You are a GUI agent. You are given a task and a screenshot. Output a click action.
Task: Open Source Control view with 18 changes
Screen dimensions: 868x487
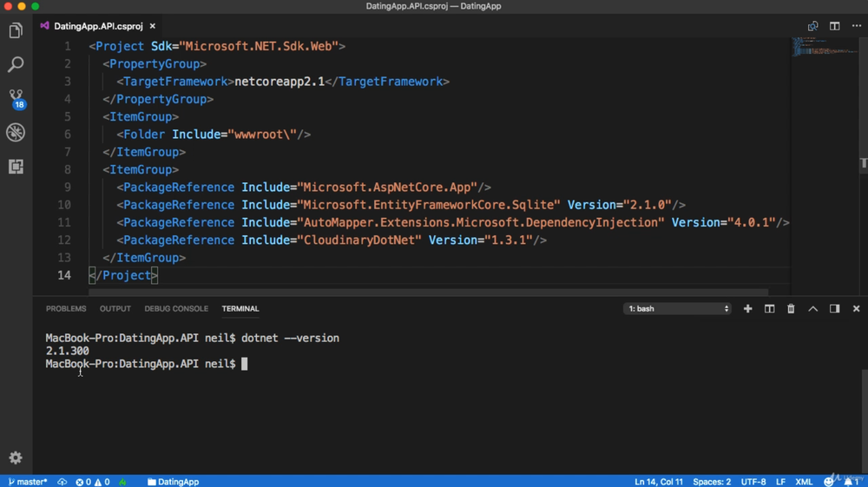pos(16,98)
